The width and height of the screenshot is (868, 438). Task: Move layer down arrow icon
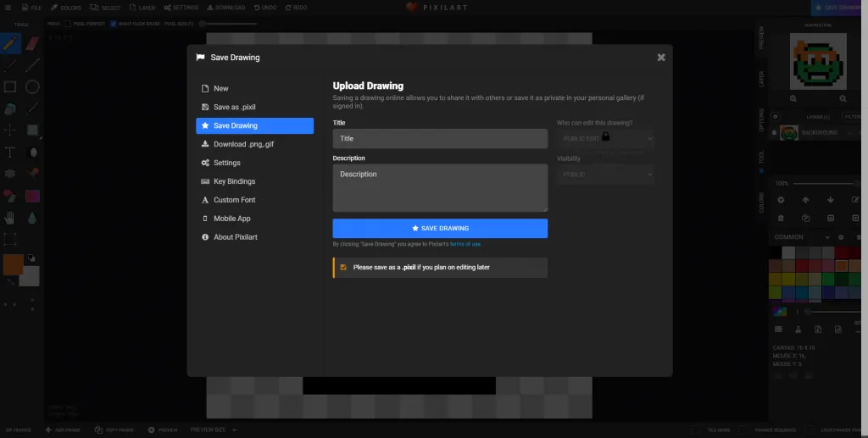pos(831,200)
